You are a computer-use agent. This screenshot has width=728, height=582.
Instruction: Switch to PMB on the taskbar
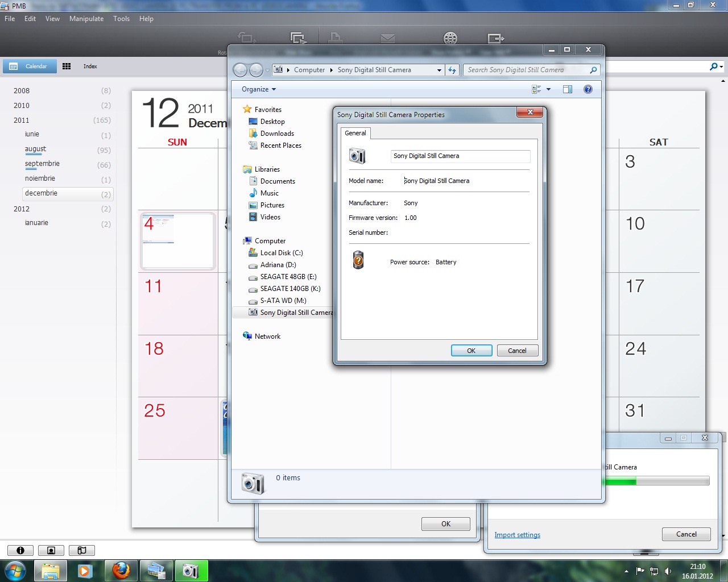click(x=156, y=571)
